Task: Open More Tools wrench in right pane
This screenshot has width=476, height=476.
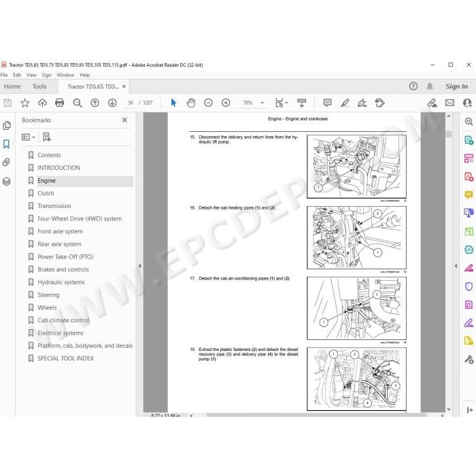Action: click(x=469, y=360)
